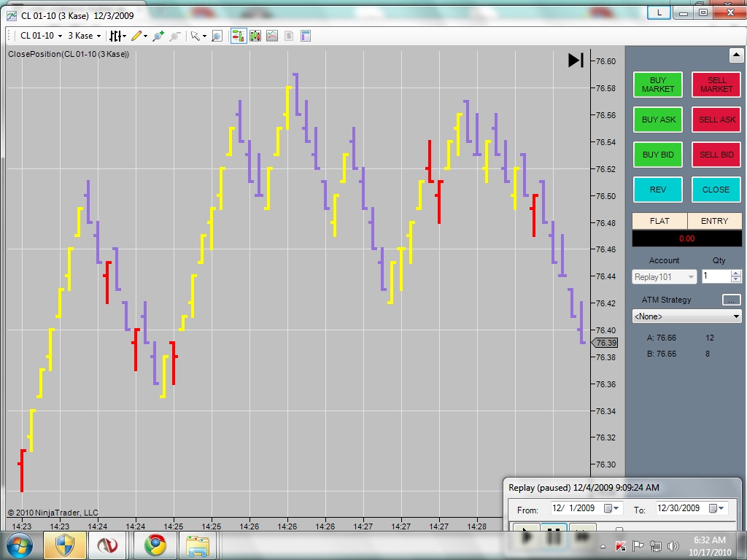Open the indicators line chart icon

(272, 36)
